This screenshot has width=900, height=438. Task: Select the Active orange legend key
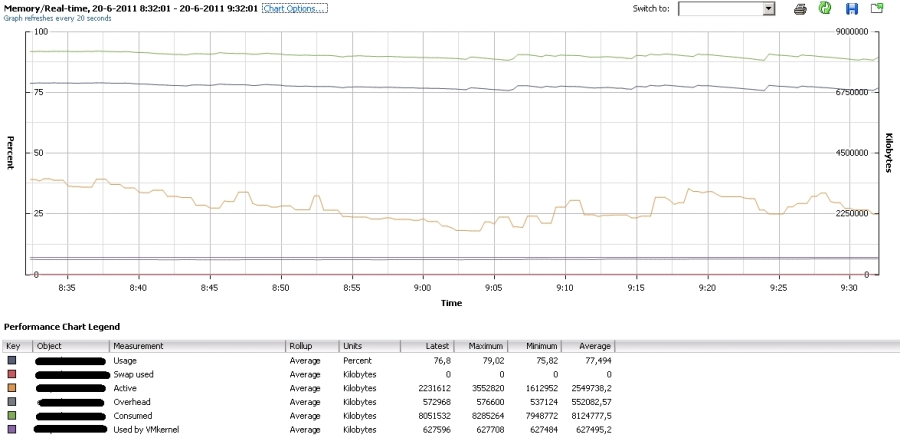pyautogui.click(x=12, y=388)
